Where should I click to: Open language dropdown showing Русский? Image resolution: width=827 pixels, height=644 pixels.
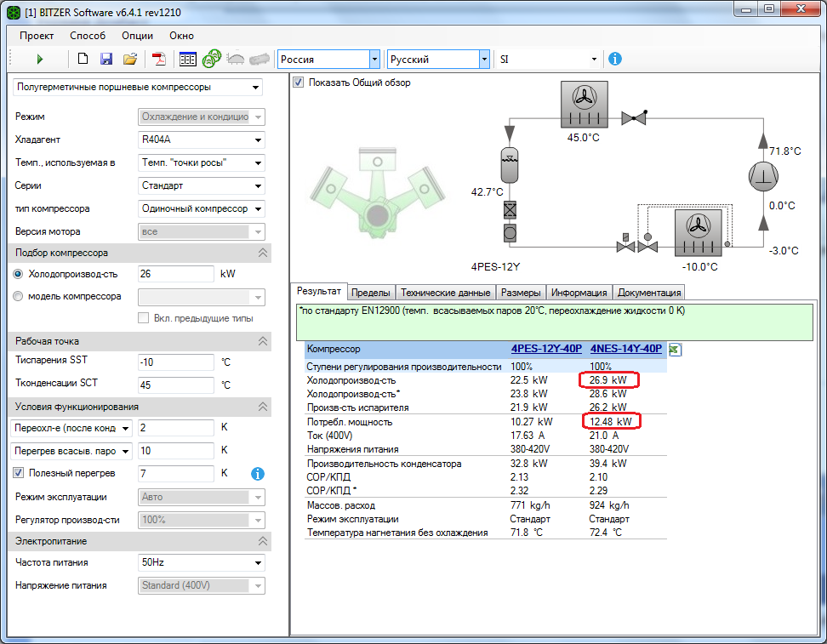coord(439,59)
